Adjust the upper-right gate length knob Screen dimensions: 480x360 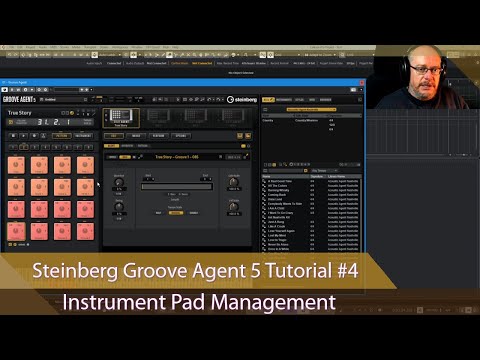tap(234, 182)
